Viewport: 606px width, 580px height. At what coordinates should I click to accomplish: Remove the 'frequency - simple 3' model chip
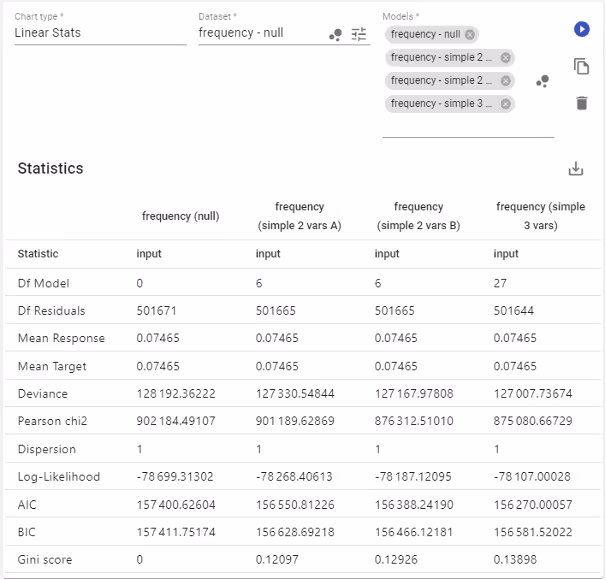[506, 104]
